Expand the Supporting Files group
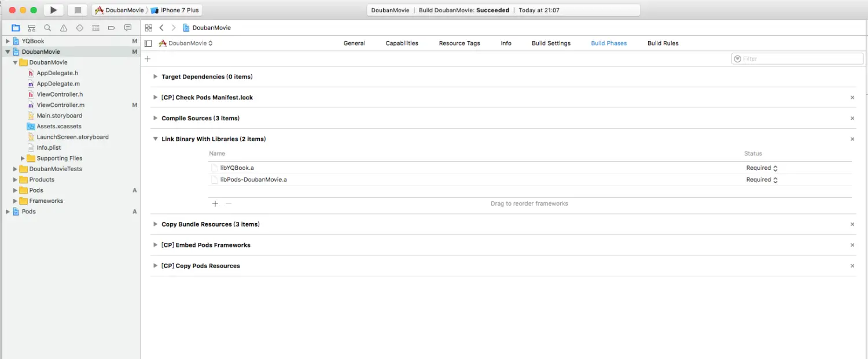This screenshot has height=359, width=868. click(x=23, y=158)
